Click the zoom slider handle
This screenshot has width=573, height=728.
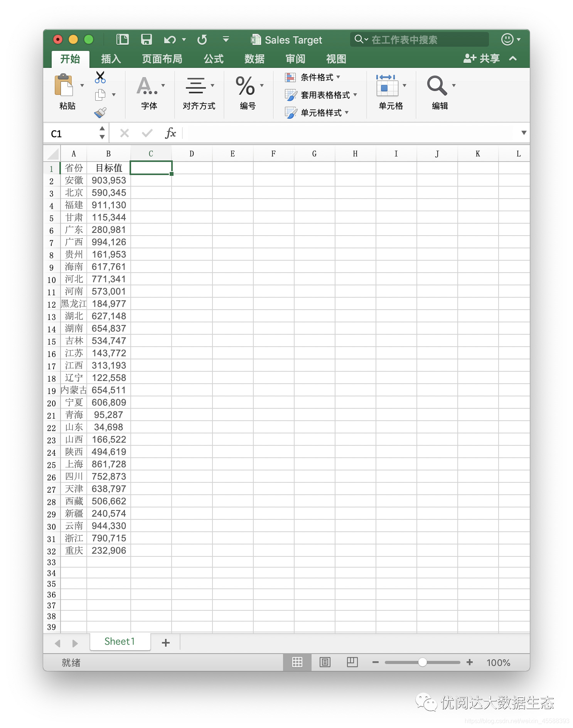(423, 662)
